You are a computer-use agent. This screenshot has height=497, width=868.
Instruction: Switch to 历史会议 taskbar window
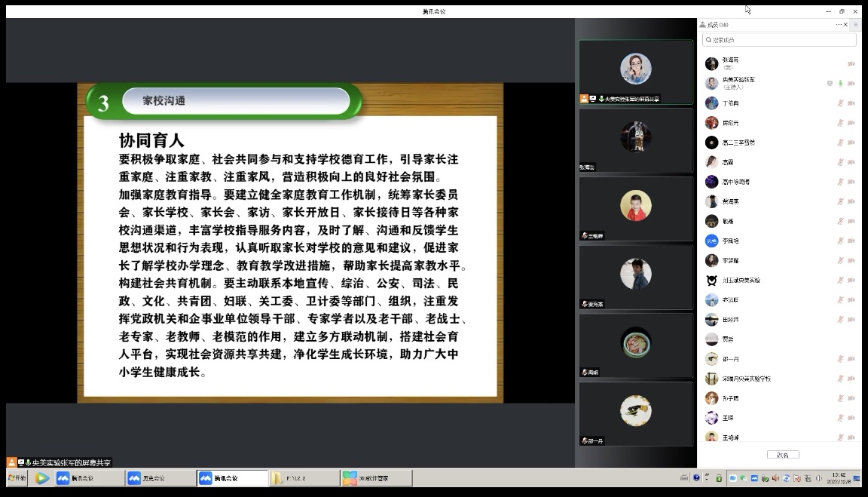coord(159,478)
